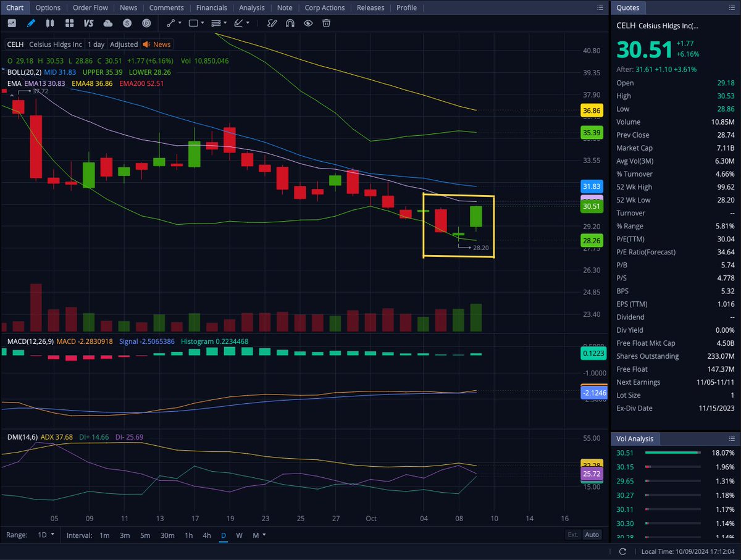Switch to the Options tab

click(48, 7)
